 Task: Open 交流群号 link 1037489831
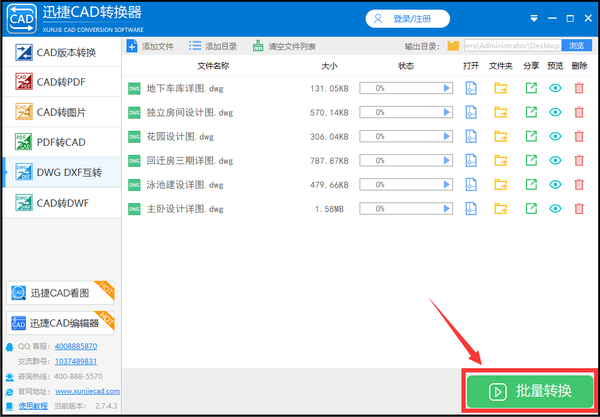click(76, 362)
